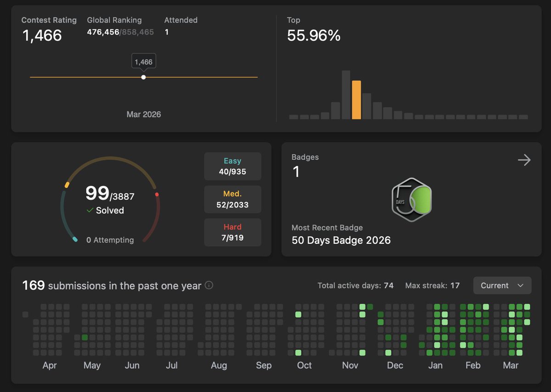Click the white rating point on chart
Viewport: 551px width, 392px height.
click(144, 77)
